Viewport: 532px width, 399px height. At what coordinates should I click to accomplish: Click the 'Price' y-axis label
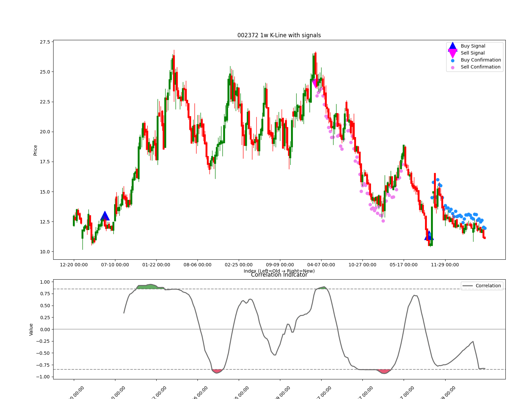tap(35, 150)
